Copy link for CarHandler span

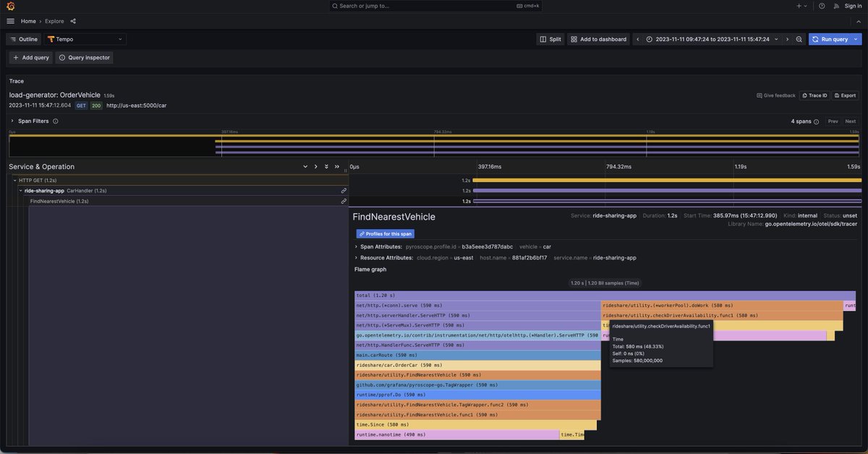[344, 191]
